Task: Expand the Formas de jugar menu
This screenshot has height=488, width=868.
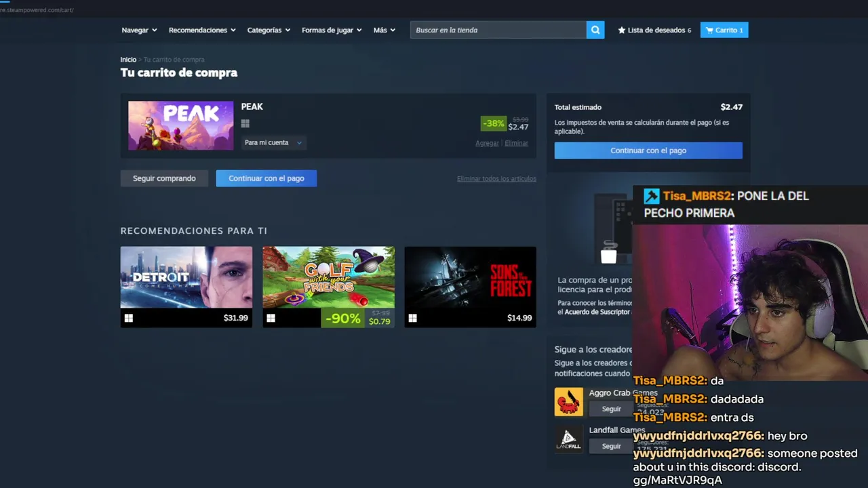Action: 332,30
